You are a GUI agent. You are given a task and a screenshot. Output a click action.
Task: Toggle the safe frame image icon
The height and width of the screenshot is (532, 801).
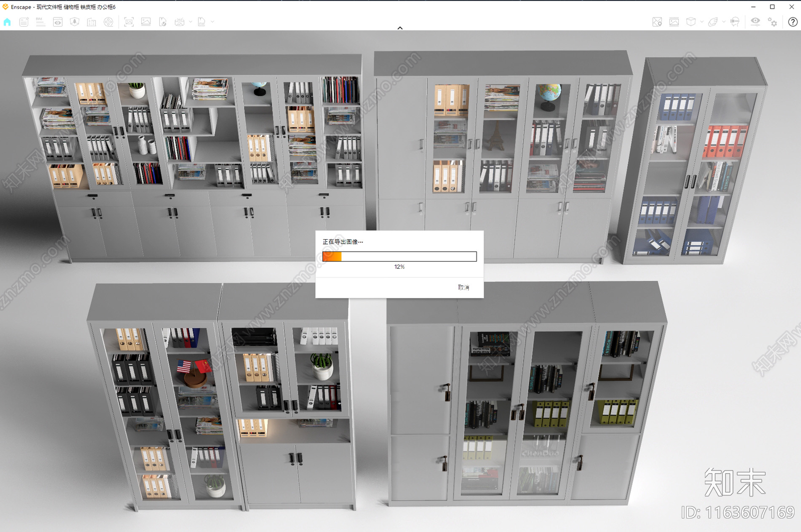pos(674,22)
